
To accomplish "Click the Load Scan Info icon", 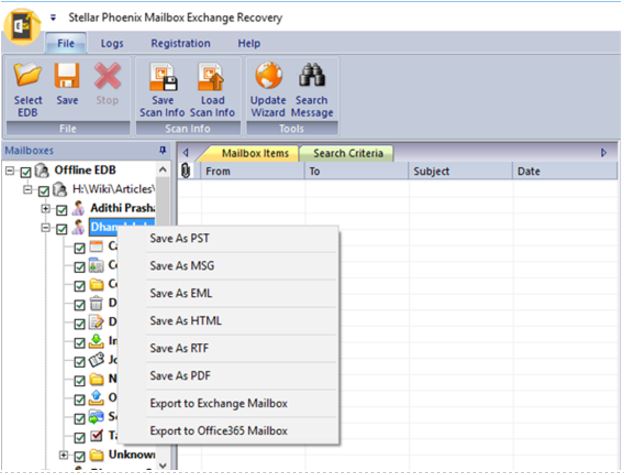I will point(212,77).
